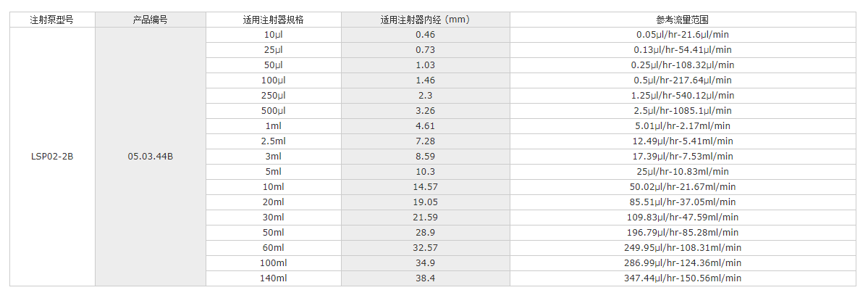Click the 适用注射器规格 column header
Screen dimensions: 868x298
click(x=274, y=20)
